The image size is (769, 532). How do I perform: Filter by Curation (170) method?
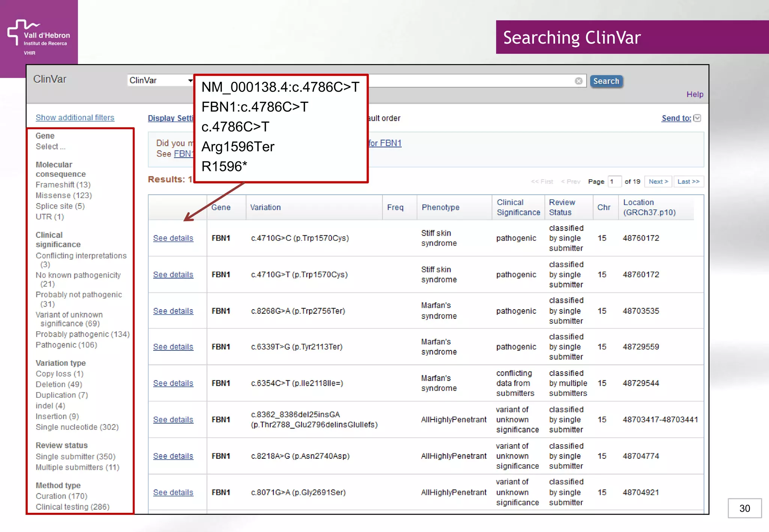pyautogui.click(x=62, y=496)
